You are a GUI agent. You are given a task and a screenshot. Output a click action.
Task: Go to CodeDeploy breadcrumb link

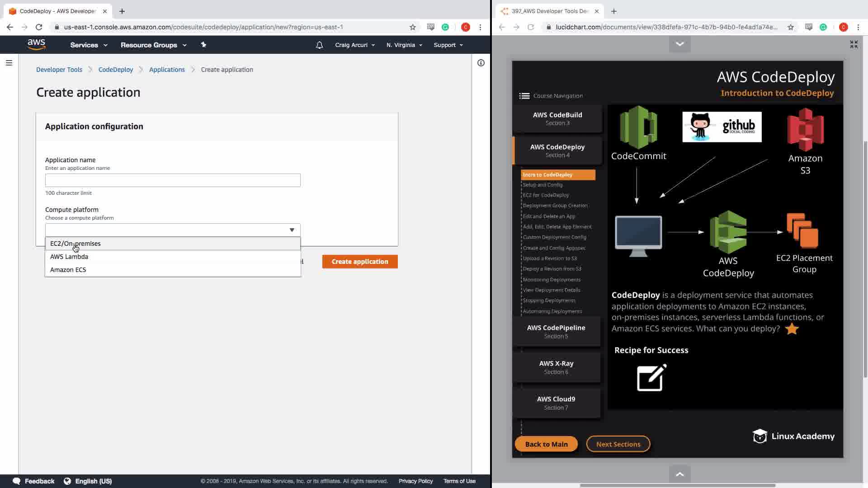coord(116,70)
